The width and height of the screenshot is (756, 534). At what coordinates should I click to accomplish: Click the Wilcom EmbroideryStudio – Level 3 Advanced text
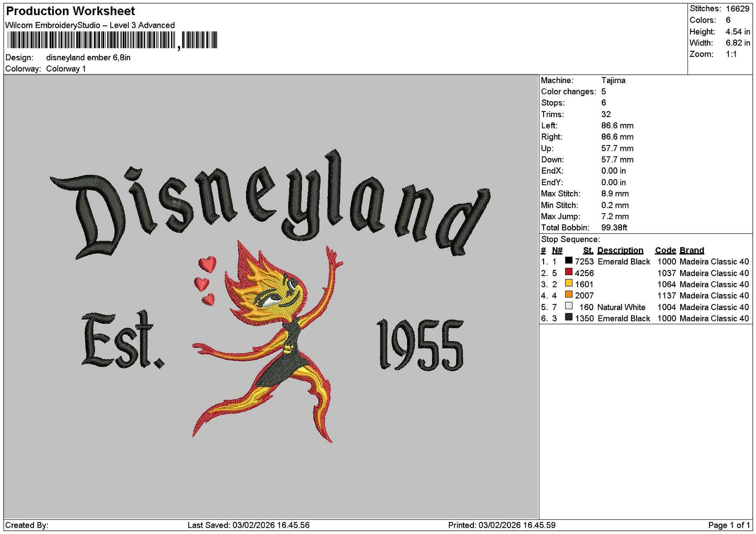90,25
